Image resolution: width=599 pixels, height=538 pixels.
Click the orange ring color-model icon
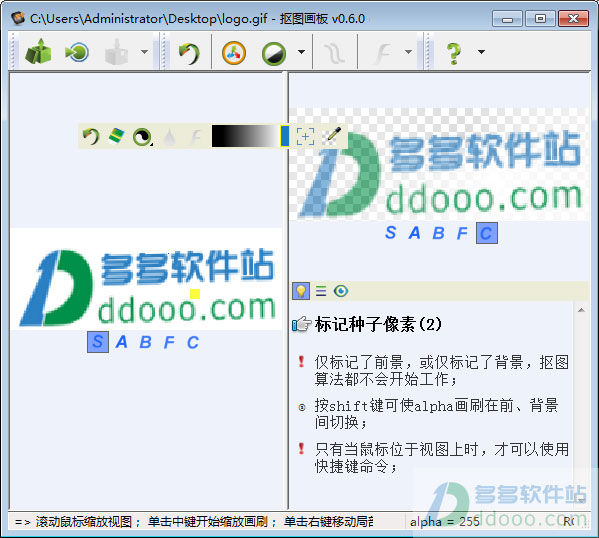pos(234,52)
